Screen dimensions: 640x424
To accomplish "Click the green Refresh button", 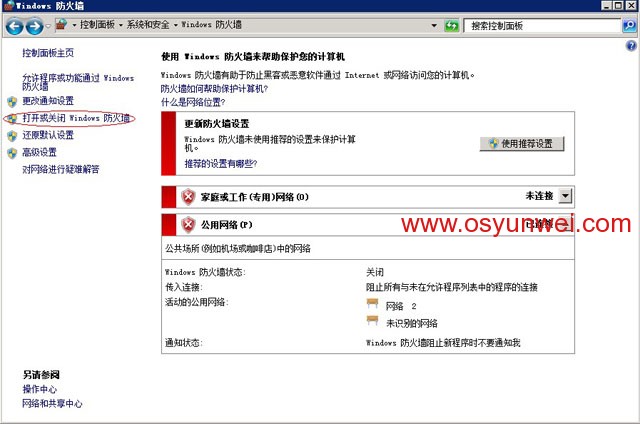I will pos(451,26).
